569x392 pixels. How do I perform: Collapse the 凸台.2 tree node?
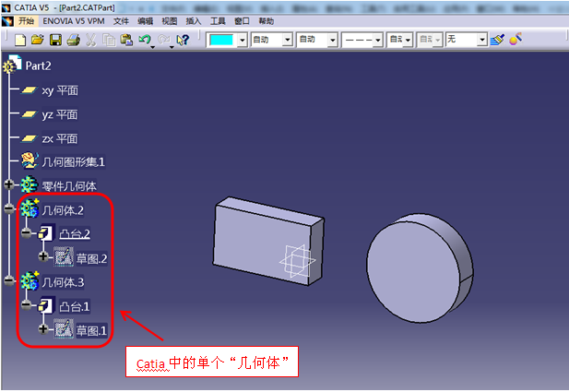pyautogui.click(x=29, y=233)
